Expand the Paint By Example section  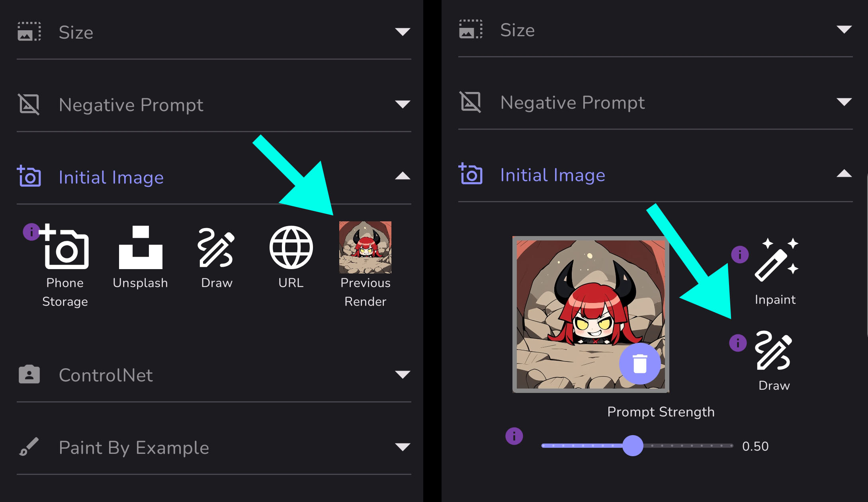click(403, 447)
